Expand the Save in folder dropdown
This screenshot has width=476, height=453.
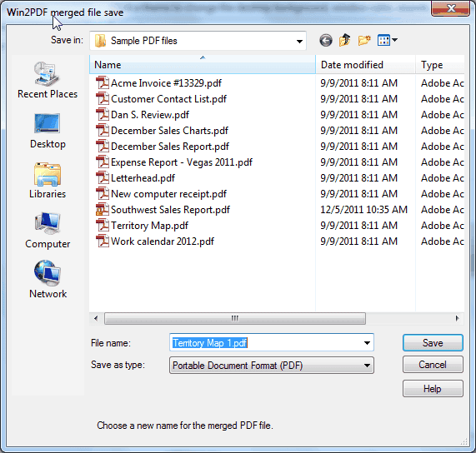pyautogui.click(x=299, y=41)
